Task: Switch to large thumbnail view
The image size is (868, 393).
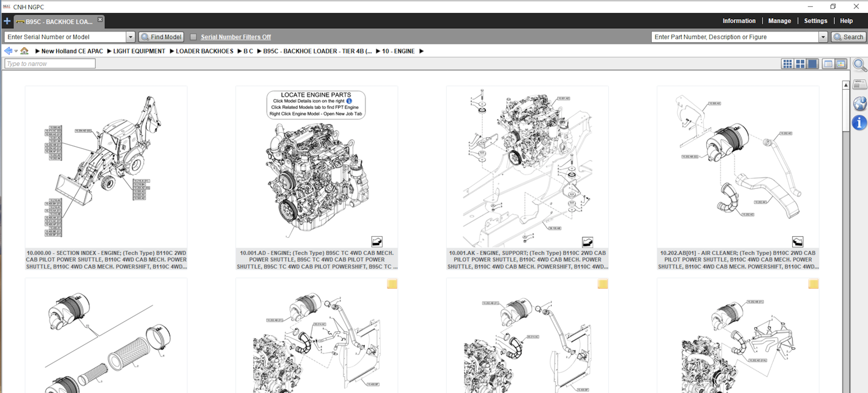Action: [x=813, y=64]
